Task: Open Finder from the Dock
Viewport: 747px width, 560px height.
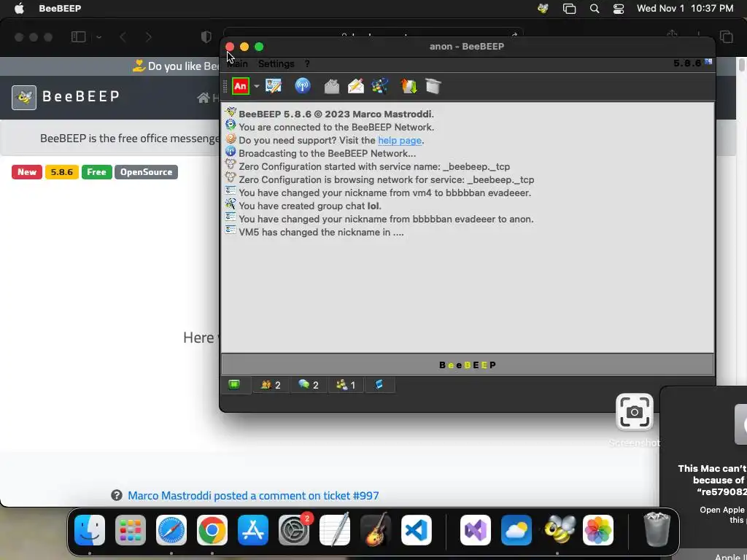Action: coord(90,530)
